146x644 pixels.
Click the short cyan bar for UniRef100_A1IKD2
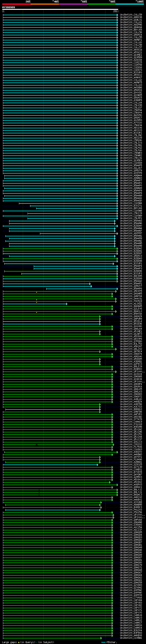point(35,304)
